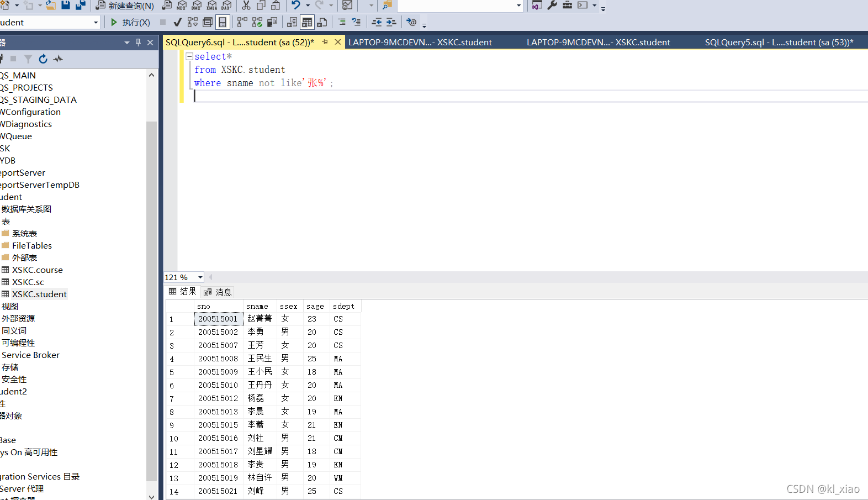Click the query options icon
Image resolution: width=868 pixels, height=500 pixels.
point(208,22)
